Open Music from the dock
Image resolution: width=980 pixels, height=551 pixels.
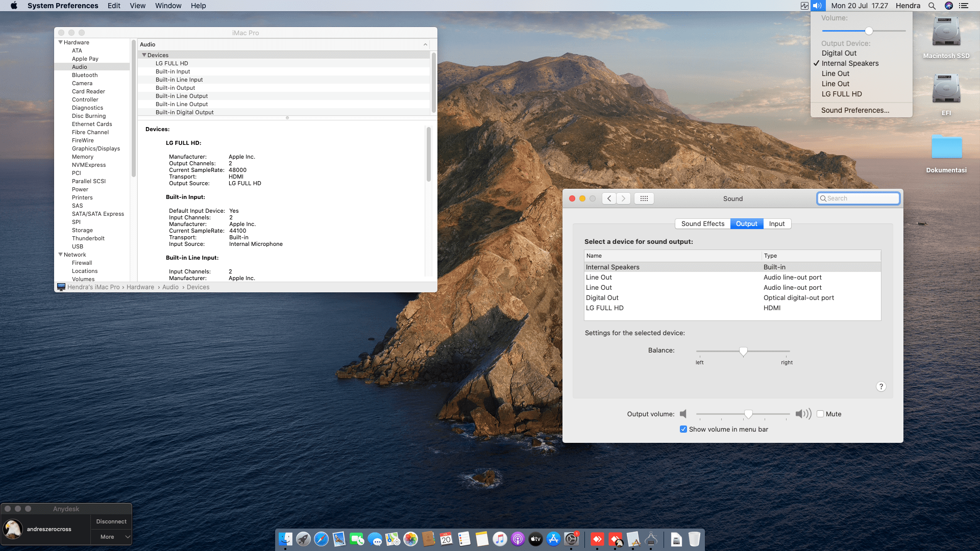(500, 539)
